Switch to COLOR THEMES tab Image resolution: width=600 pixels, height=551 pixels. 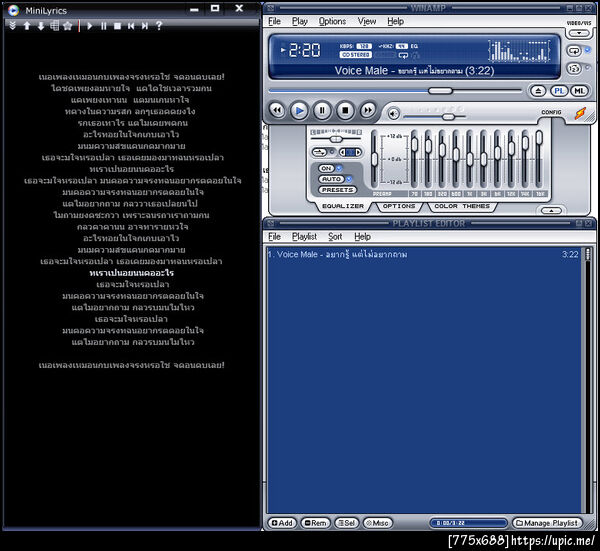coord(462,206)
